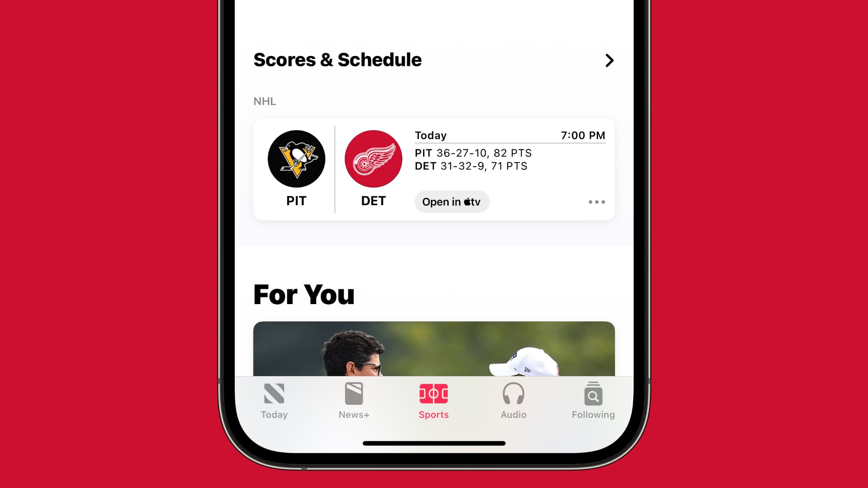Image resolution: width=868 pixels, height=488 pixels.
Task: Tap the three-dot options menu icon
Action: 597,202
